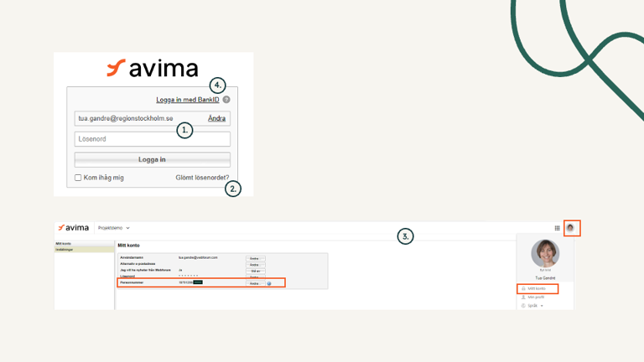Select 'Min profil' in the profile menu
Screen dimensions: 644x362
coord(536,297)
